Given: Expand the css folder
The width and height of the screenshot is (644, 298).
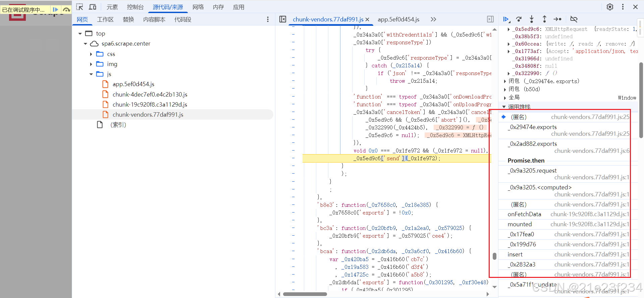Looking at the screenshot, I should pyautogui.click(x=91, y=54).
